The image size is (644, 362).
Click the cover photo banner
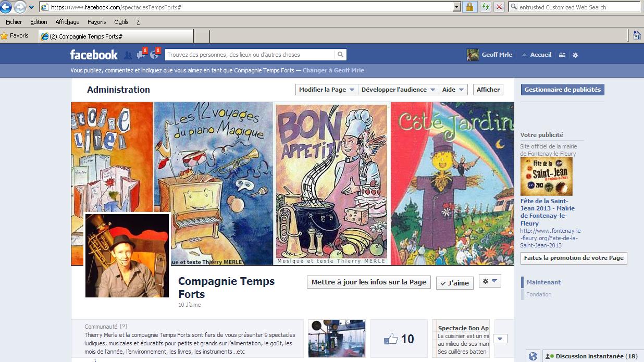tap(292, 183)
